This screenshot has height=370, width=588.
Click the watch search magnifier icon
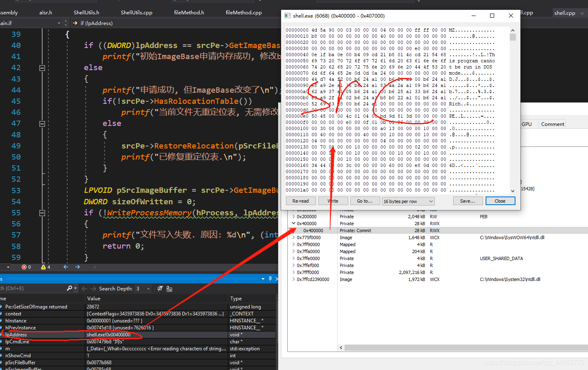70,288
